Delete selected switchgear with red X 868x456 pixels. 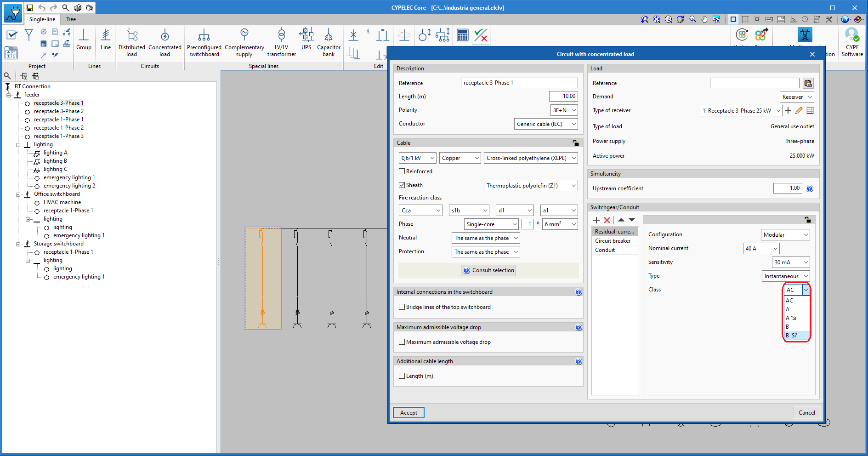[x=607, y=220]
